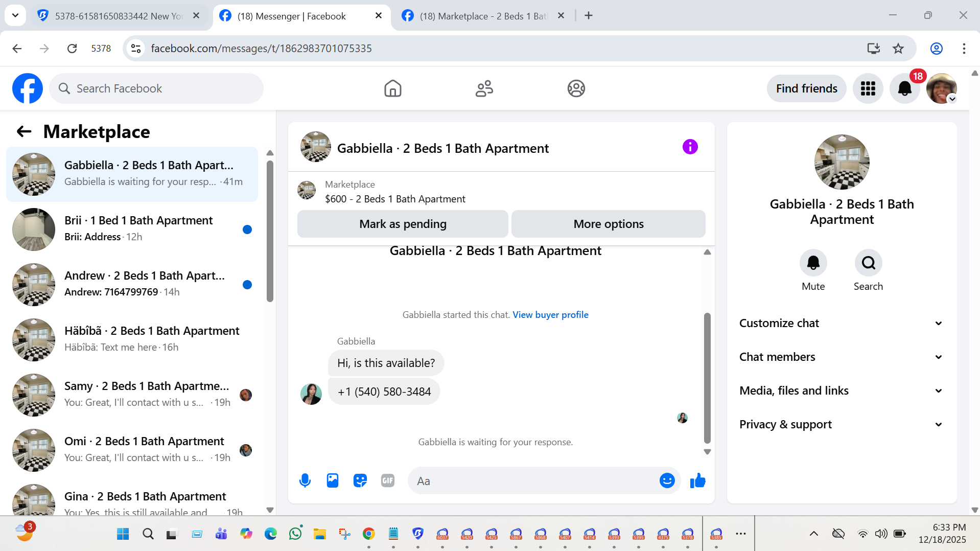Attach a photo file to message

333,480
